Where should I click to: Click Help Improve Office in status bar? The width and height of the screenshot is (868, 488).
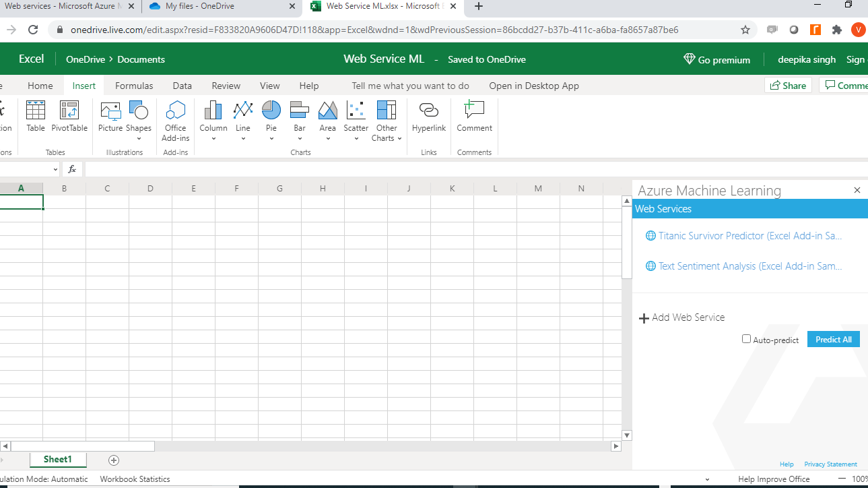[774, 479]
